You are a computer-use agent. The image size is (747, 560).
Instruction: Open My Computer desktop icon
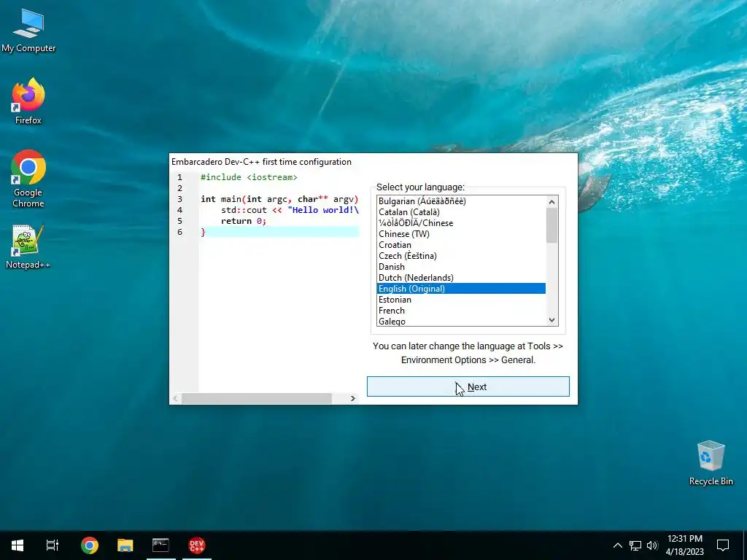point(28,31)
